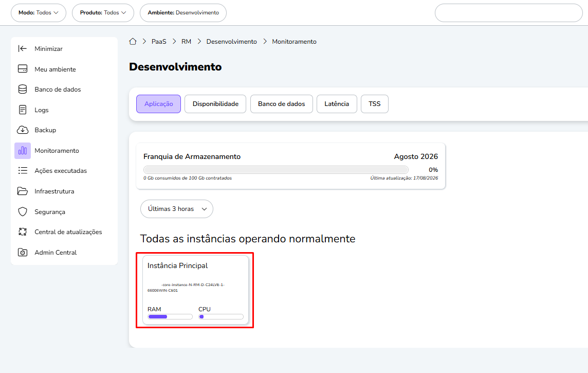Click the PaaS breadcrumb link
Screen dimensions: 588x373
click(159, 41)
